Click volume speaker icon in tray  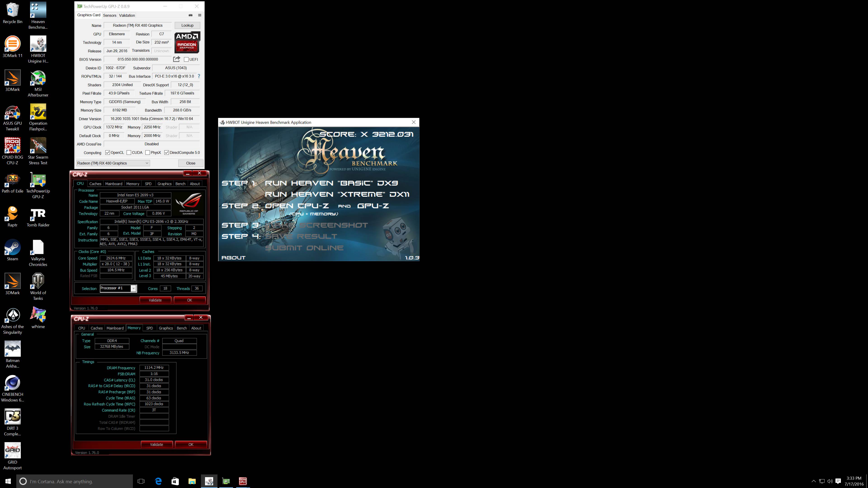(830, 481)
